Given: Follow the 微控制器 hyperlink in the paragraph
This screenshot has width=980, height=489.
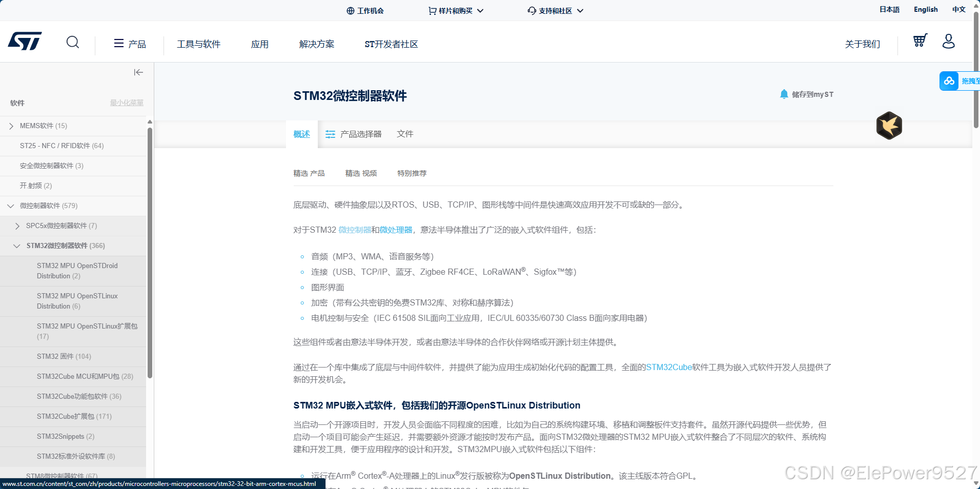Looking at the screenshot, I should pyautogui.click(x=355, y=230).
